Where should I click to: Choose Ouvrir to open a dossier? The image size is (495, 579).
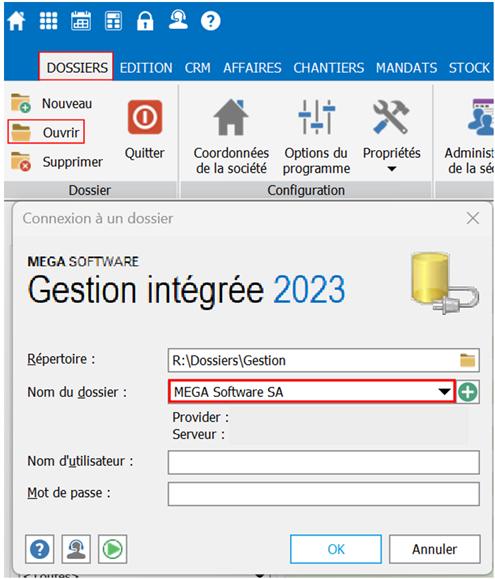[x=46, y=132]
